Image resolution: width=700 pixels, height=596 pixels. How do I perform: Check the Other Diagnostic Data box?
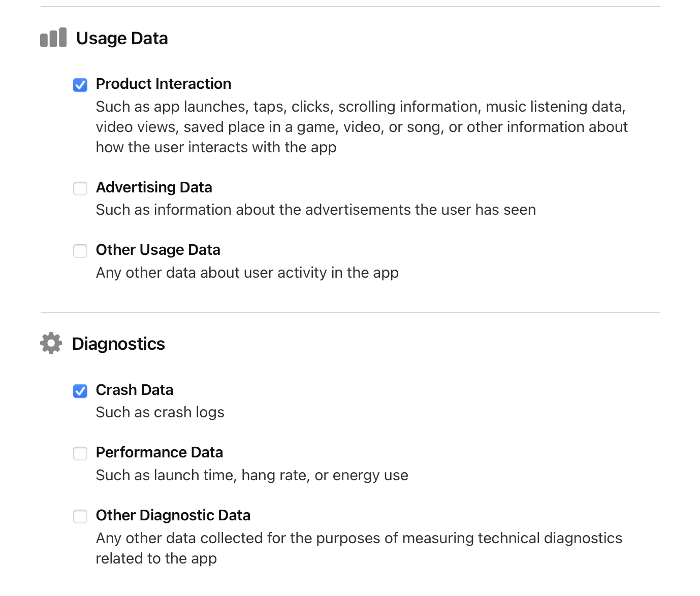[80, 516]
